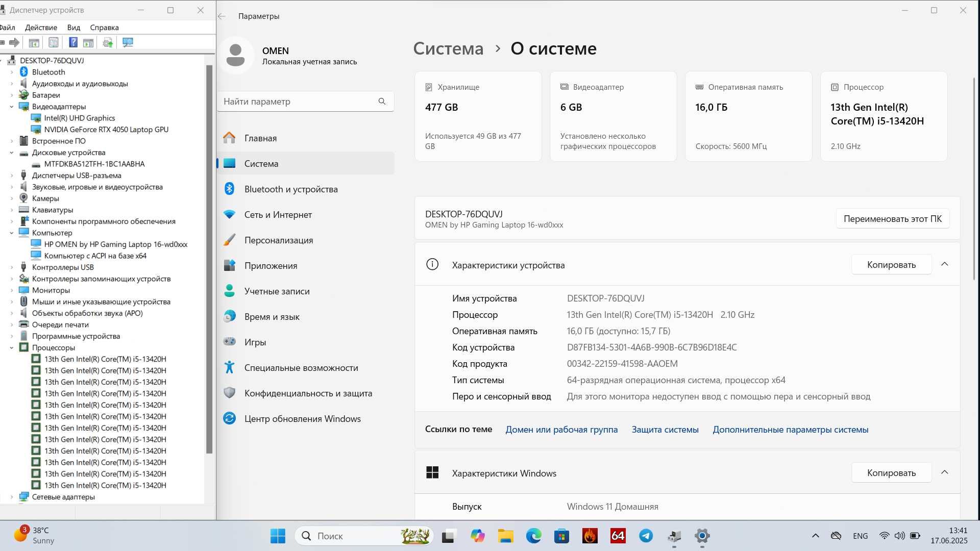Select Компьютер с ACPI на базе x64
Viewport: 980px width, 551px height.
pyautogui.click(x=95, y=256)
